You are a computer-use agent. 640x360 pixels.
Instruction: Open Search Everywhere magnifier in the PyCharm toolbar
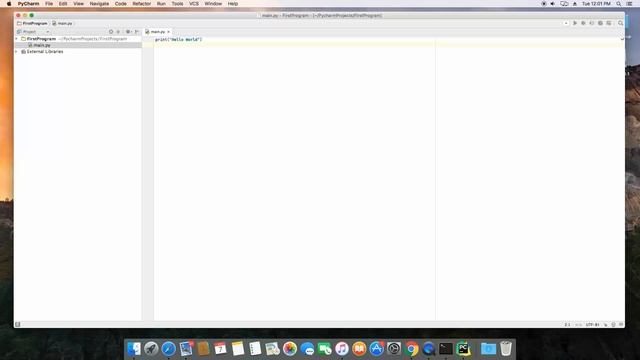pyautogui.click(x=620, y=23)
